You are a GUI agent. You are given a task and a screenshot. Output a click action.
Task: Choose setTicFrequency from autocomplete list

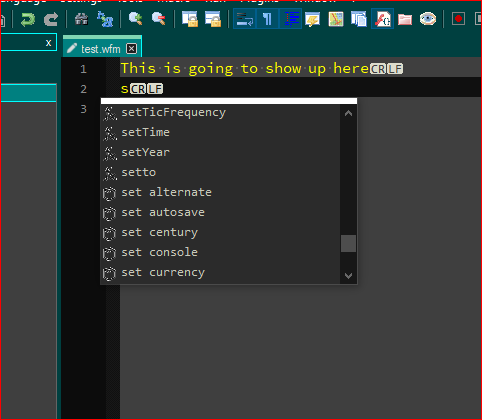point(220,113)
